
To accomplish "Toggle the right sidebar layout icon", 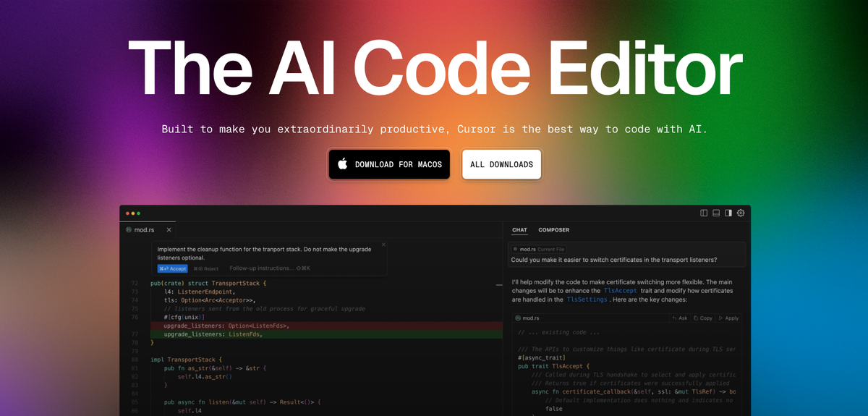I will [x=728, y=213].
